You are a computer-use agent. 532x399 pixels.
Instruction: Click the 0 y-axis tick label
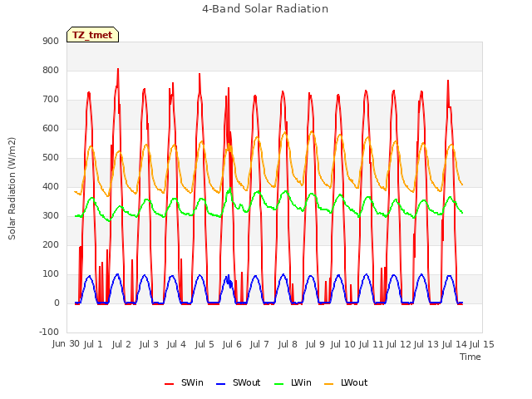point(57,303)
